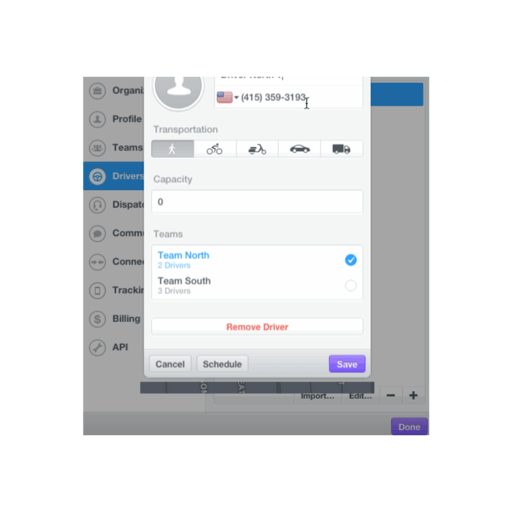
Task: Select scooter transportation icon
Action: (257, 149)
